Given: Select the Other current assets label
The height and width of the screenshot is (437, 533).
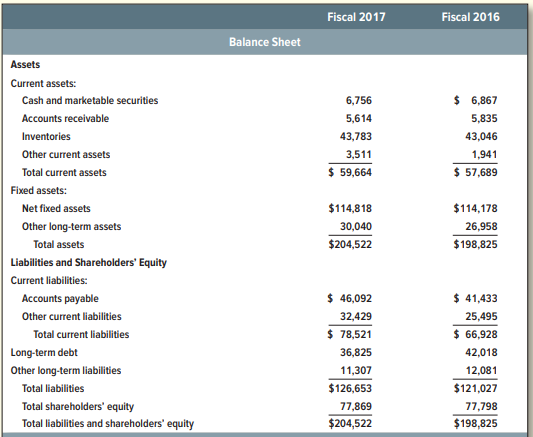Looking at the screenshot, I should click(66, 155).
